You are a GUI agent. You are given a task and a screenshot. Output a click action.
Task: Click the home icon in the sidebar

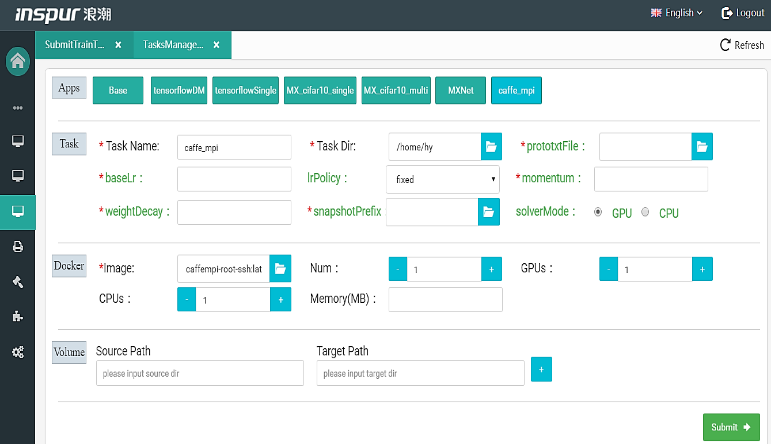point(17,61)
